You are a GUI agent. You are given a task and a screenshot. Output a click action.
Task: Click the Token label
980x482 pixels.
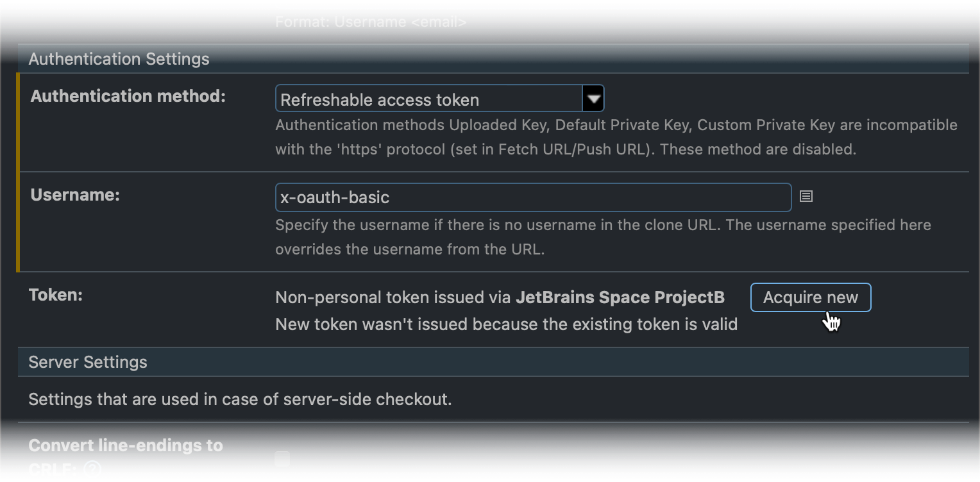point(56,295)
